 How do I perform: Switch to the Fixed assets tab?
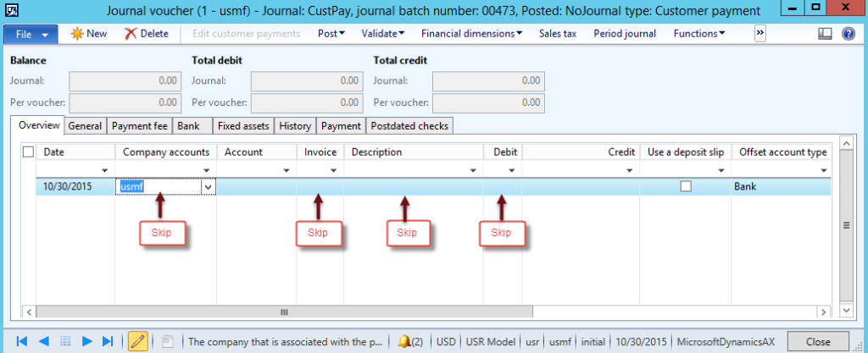point(243,126)
